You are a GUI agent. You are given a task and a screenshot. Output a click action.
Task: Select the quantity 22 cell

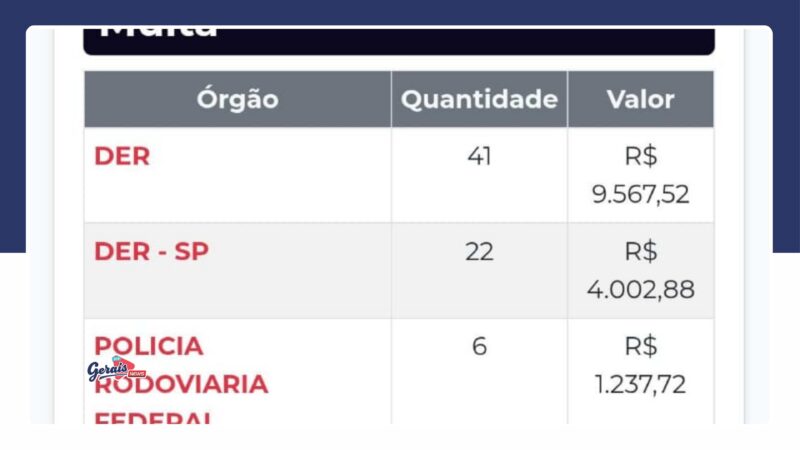tap(479, 270)
